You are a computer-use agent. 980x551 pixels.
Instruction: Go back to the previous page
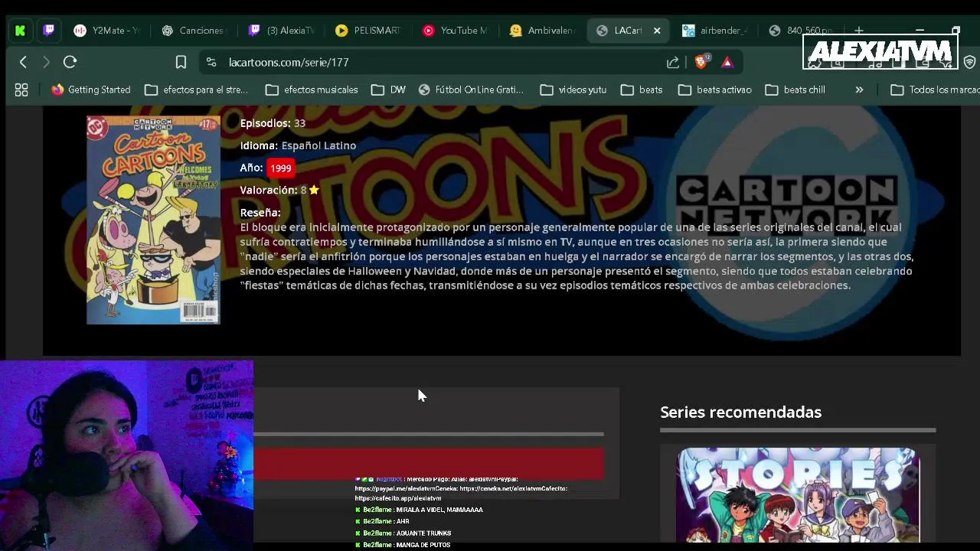point(23,62)
